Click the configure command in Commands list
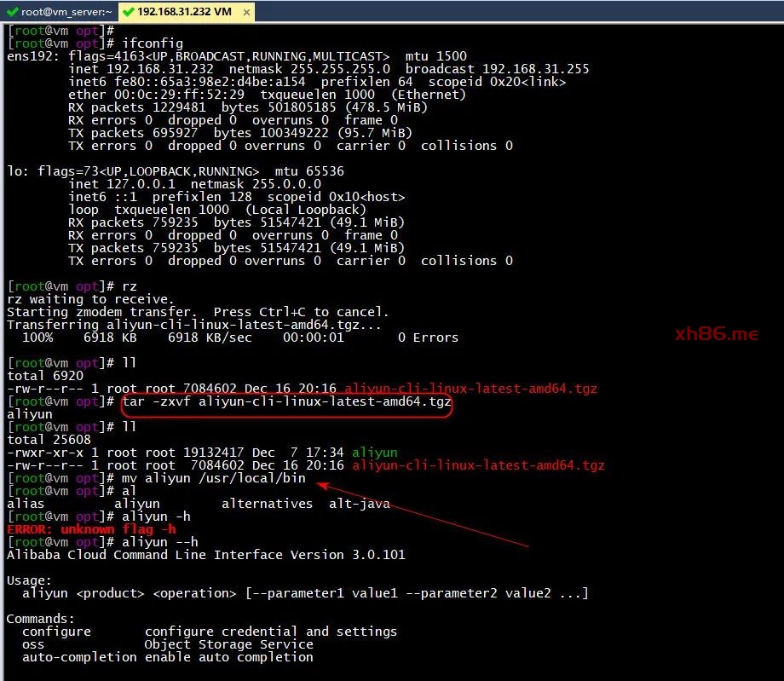Screen dimensions: 784x681 56,632
